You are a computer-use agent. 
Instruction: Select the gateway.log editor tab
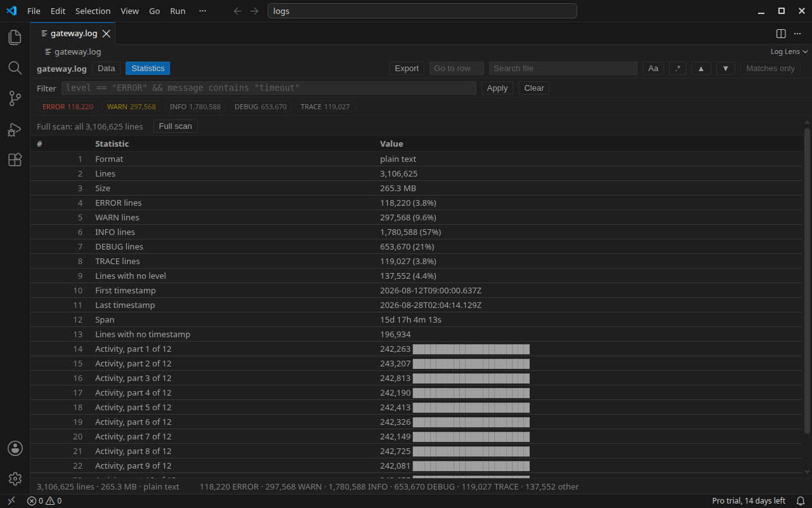[x=74, y=34]
